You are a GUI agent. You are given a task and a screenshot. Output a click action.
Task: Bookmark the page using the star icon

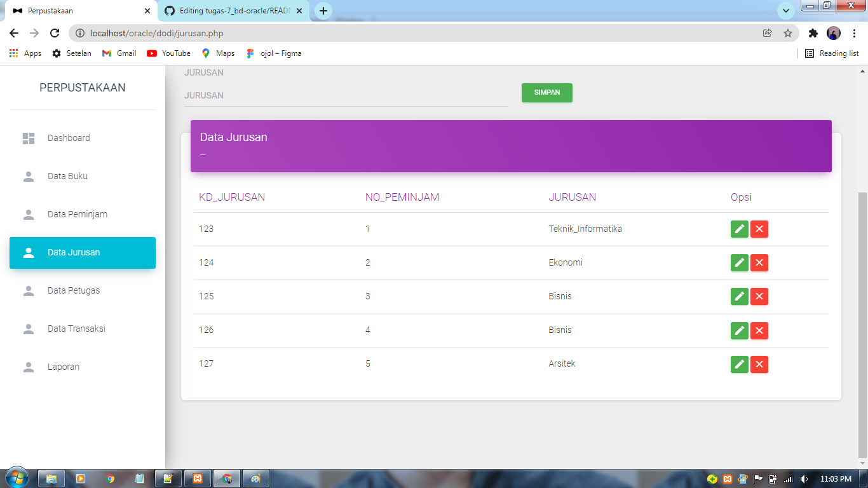pos(788,32)
